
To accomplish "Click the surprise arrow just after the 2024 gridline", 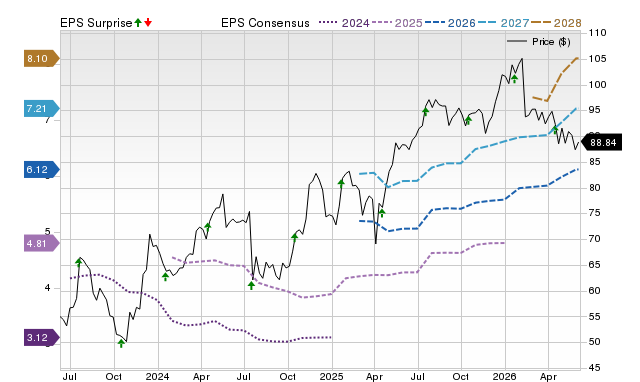I will (x=165, y=276).
